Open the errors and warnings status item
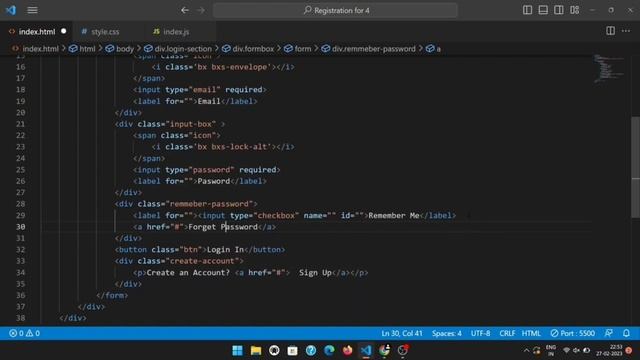This screenshot has width=640, height=360. coord(24,333)
